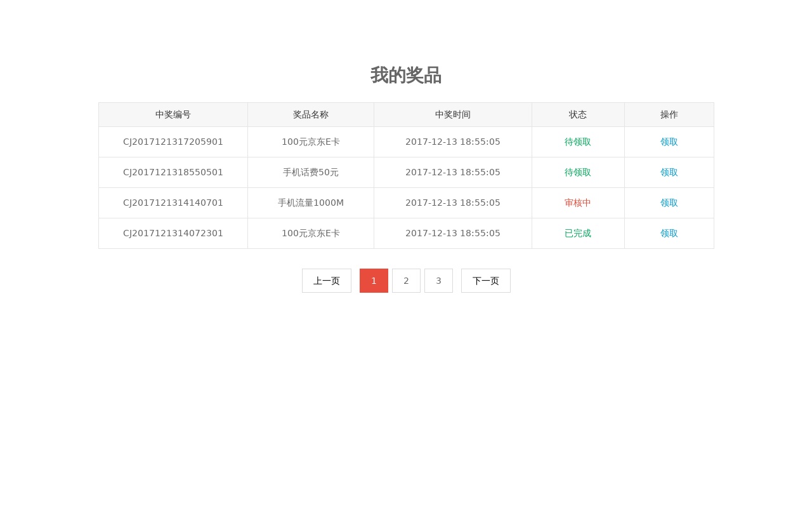Image resolution: width=812 pixels, height=508 pixels.
Task: Click 领取 for prize CJ2017121318550501
Action: (x=669, y=173)
